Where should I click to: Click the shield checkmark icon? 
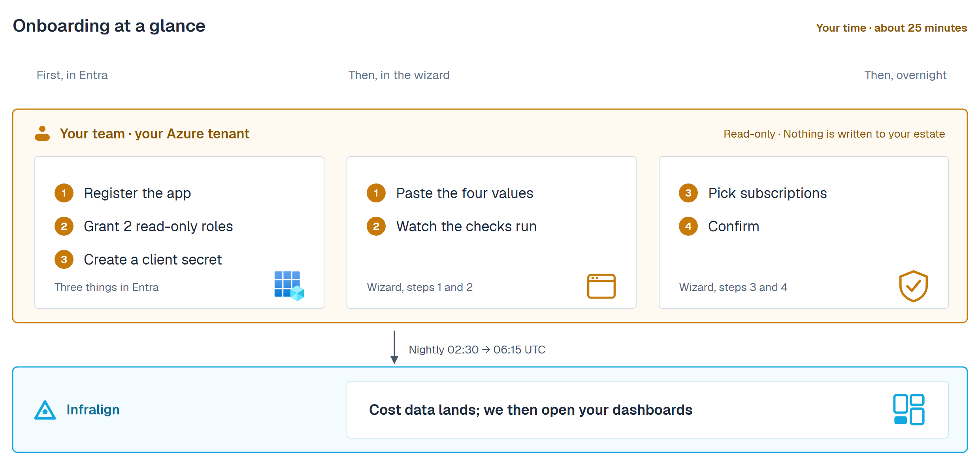(913, 286)
